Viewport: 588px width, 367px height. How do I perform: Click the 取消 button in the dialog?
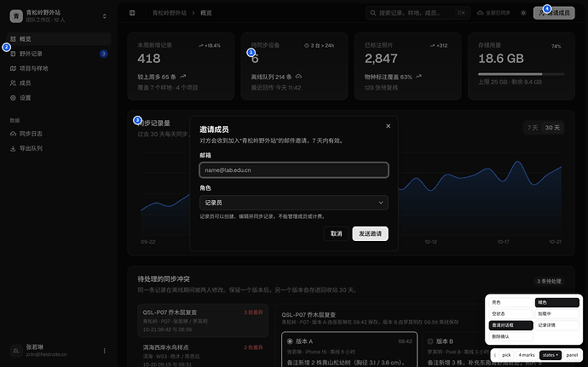pyautogui.click(x=336, y=233)
